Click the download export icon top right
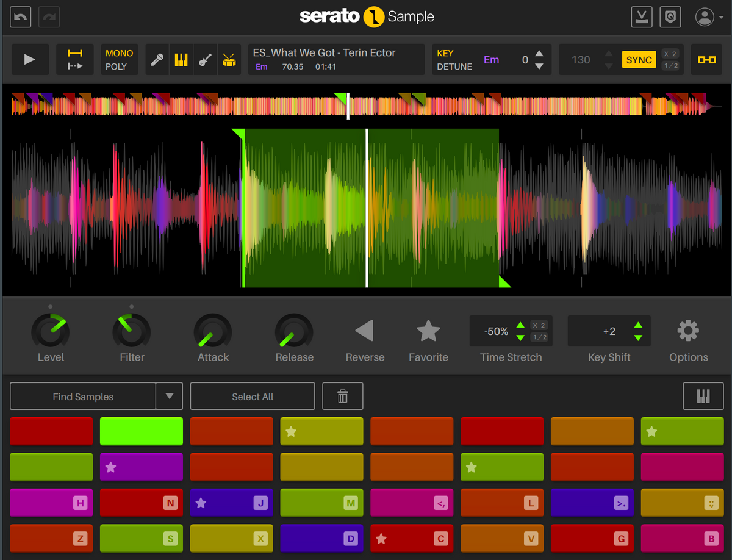Image resolution: width=732 pixels, height=560 pixels. coord(640,16)
